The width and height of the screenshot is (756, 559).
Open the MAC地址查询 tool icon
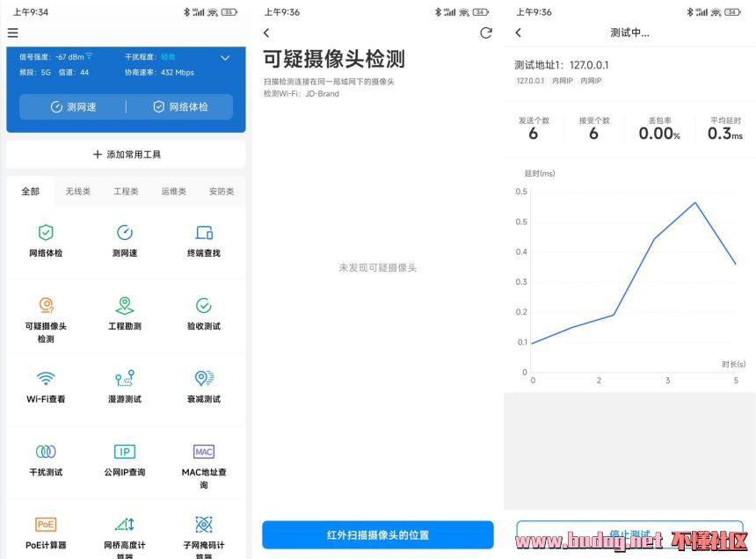tap(204, 452)
